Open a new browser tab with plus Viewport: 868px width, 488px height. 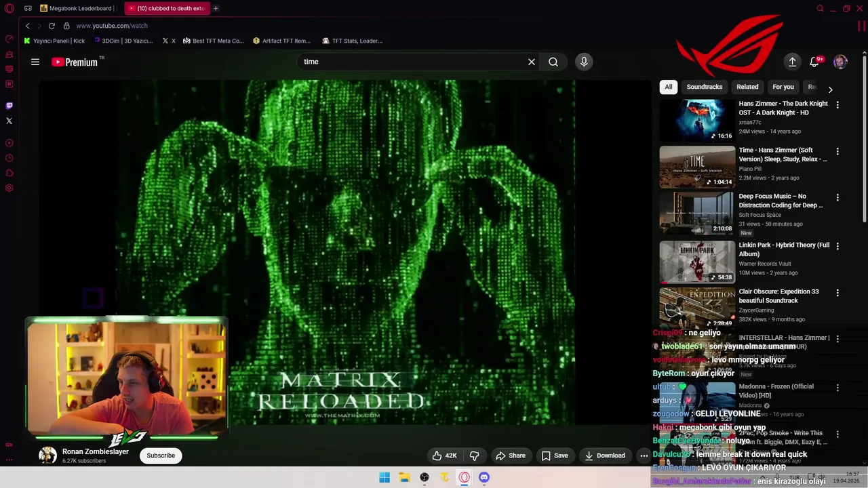(x=216, y=8)
